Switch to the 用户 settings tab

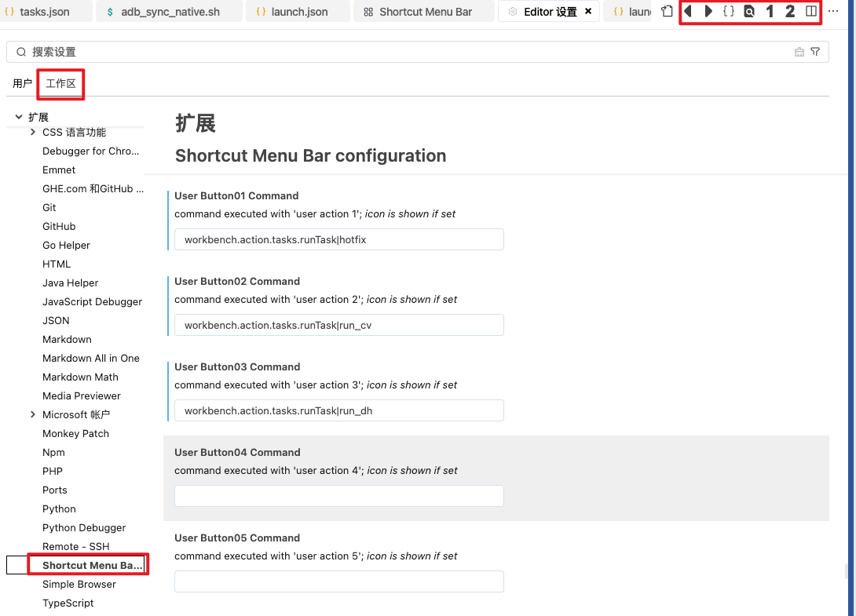23,83
